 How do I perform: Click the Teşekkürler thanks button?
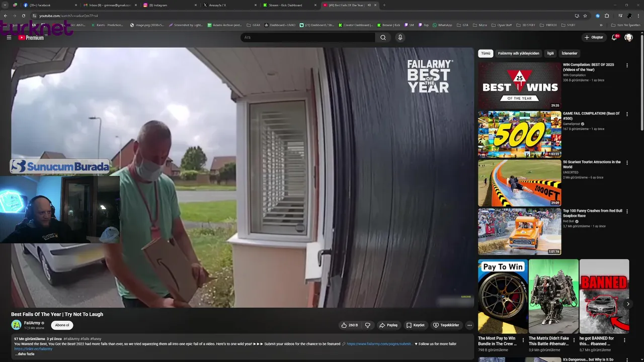click(x=446, y=325)
